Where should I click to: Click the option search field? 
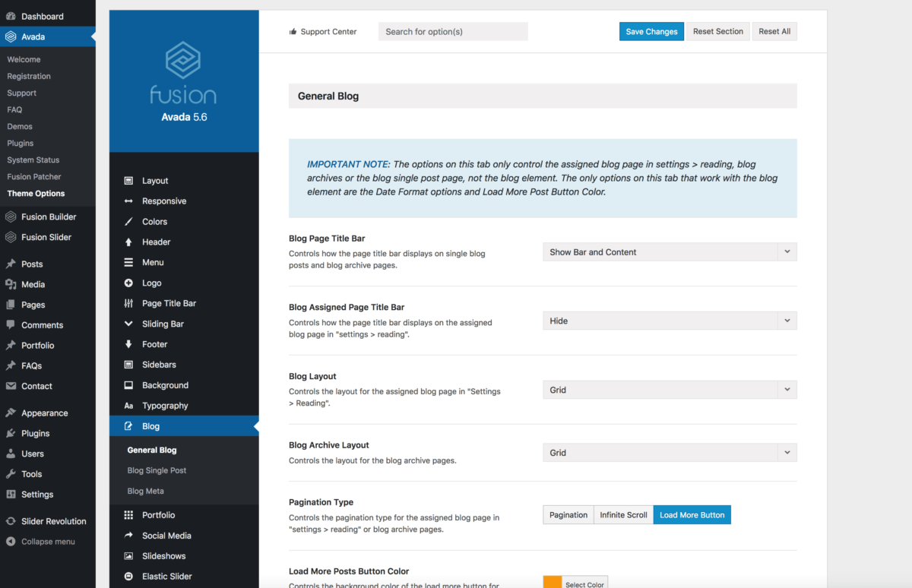pyautogui.click(x=453, y=31)
